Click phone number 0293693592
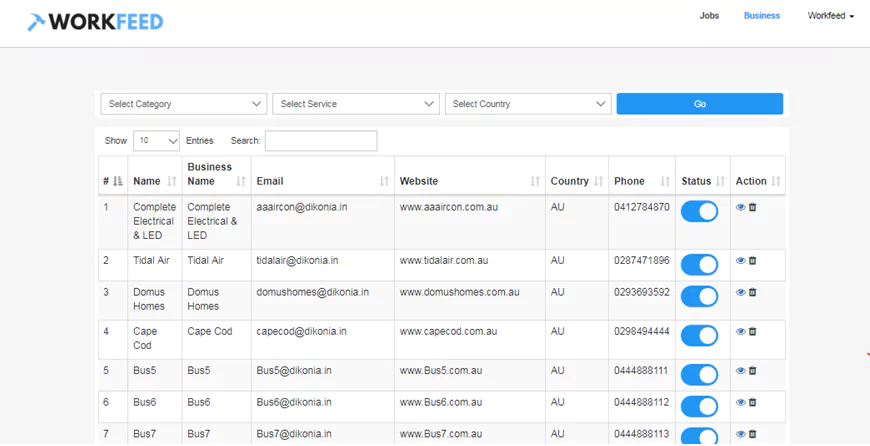 pyautogui.click(x=642, y=292)
